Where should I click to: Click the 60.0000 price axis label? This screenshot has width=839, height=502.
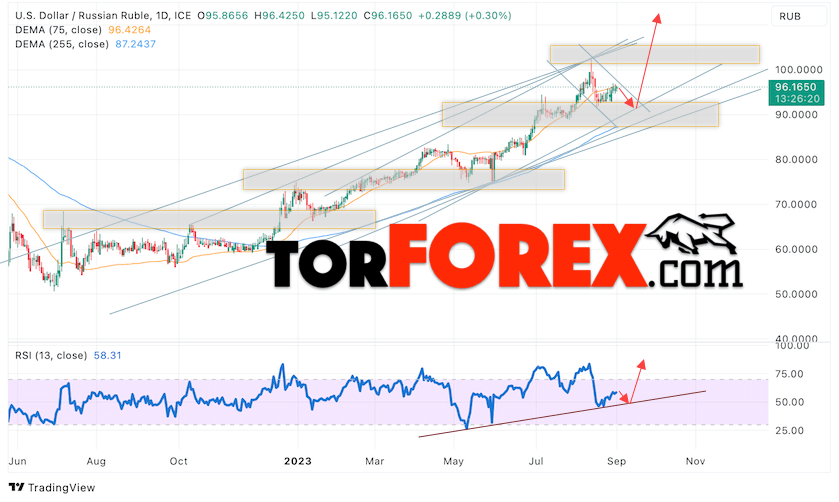coord(796,249)
